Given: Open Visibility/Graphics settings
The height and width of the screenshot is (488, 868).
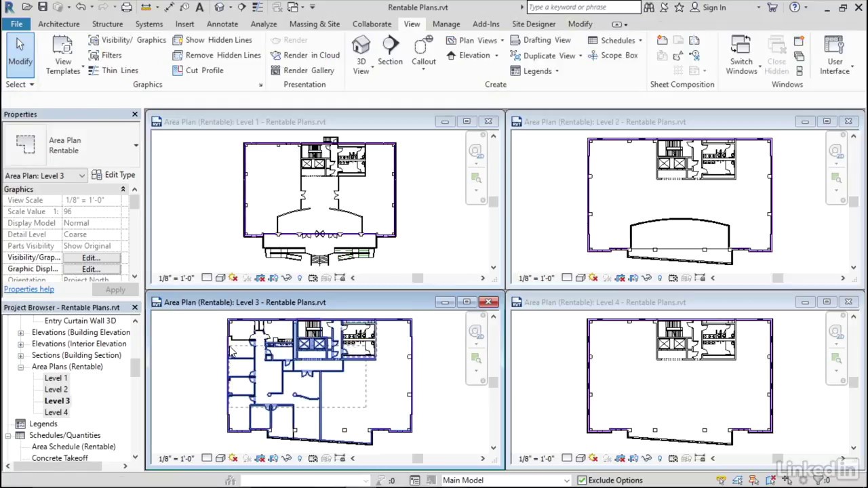Looking at the screenshot, I should tap(127, 40).
